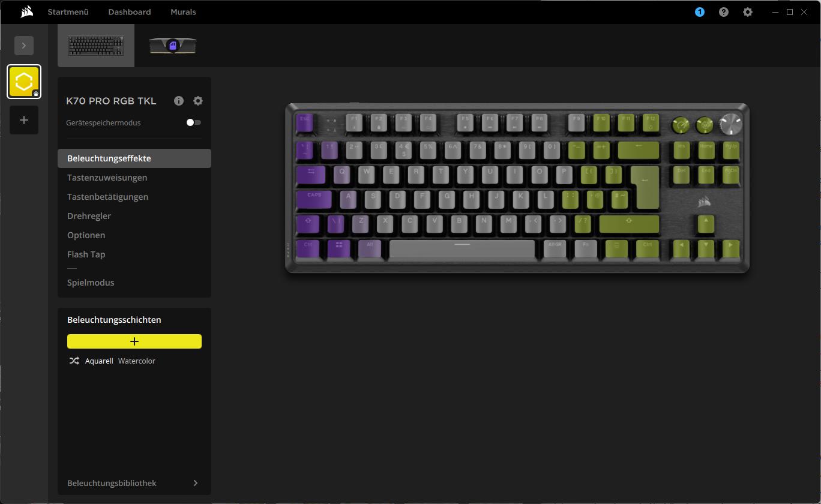Image resolution: width=821 pixels, height=504 pixels.
Task: Select the RAM memory device thumbnail
Action: pyautogui.click(x=173, y=46)
